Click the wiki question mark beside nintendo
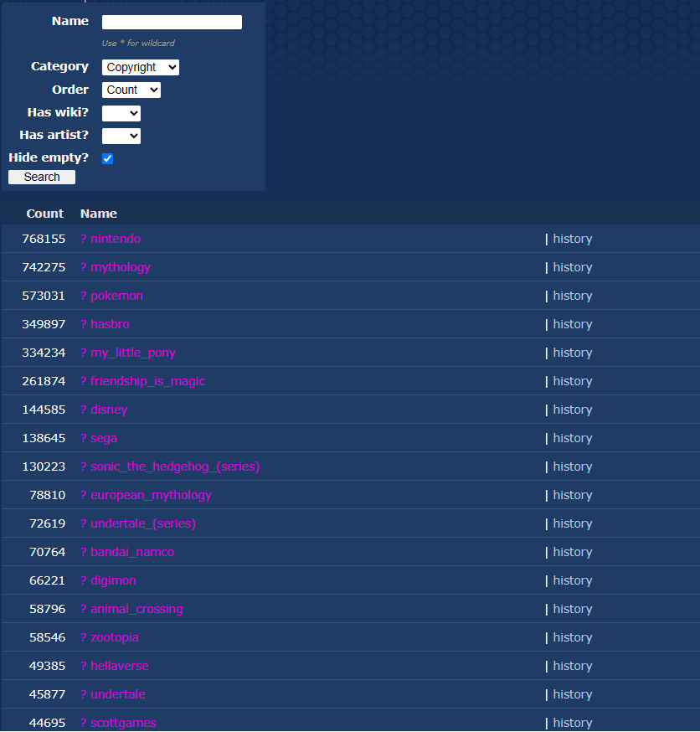Screen dimensions: 700x732 pyautogui.click(x=84, y=239)
